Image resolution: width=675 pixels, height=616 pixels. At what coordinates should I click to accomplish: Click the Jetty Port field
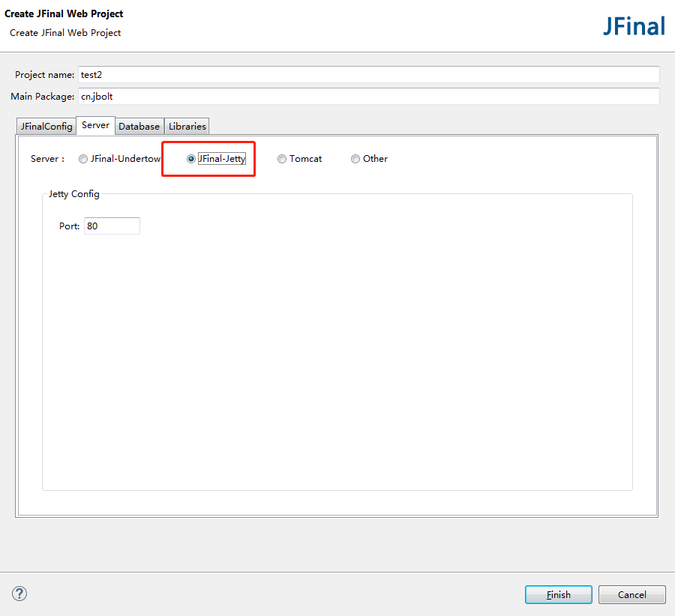[x=112, y=226]
